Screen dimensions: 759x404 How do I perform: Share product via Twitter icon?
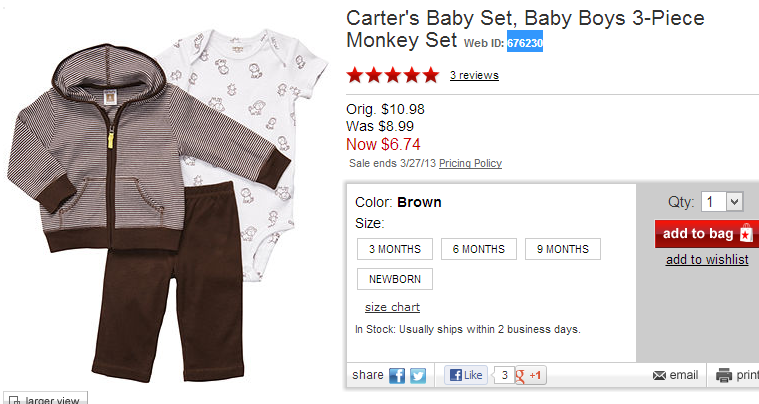(418, 376)
